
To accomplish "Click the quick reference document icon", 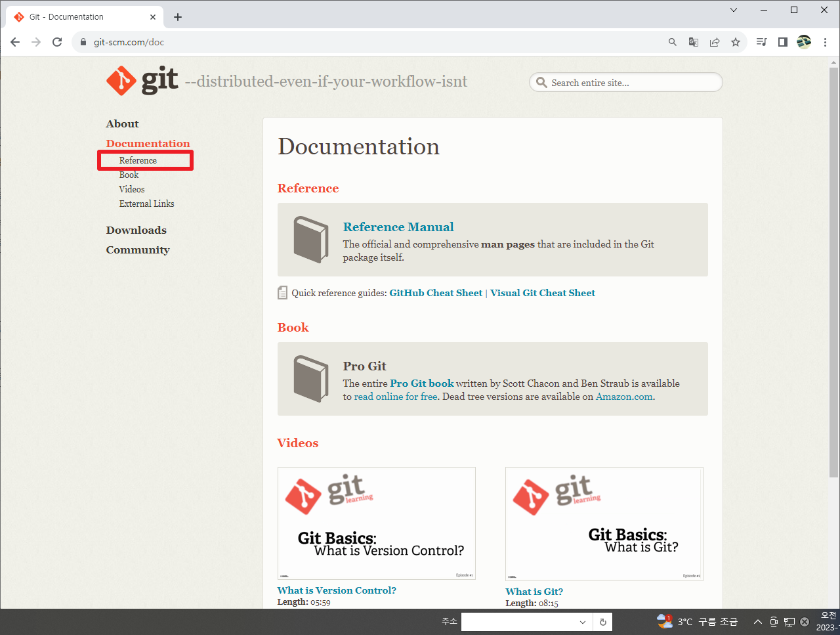I will tap(282, 293).
